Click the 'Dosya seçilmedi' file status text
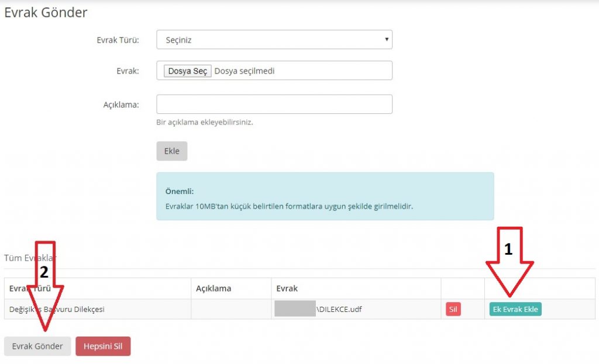The width and height of the screenshot is (599, 364). coord(245,71)
